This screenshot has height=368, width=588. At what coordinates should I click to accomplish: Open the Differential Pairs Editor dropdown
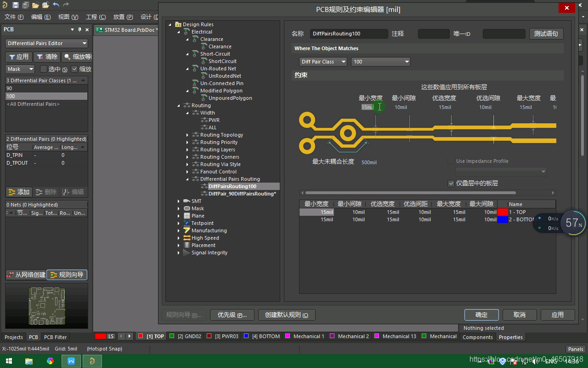pyautogui.click(x=46, y=43)
